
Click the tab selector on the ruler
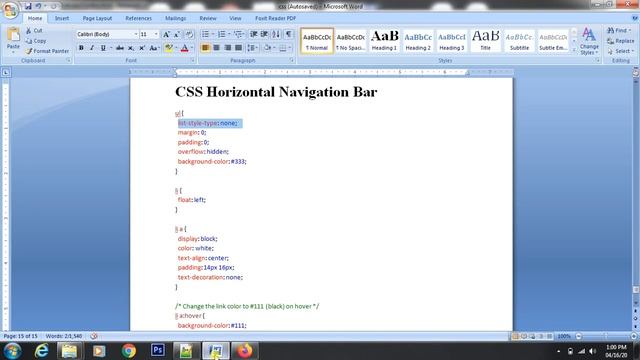point(6,73)
